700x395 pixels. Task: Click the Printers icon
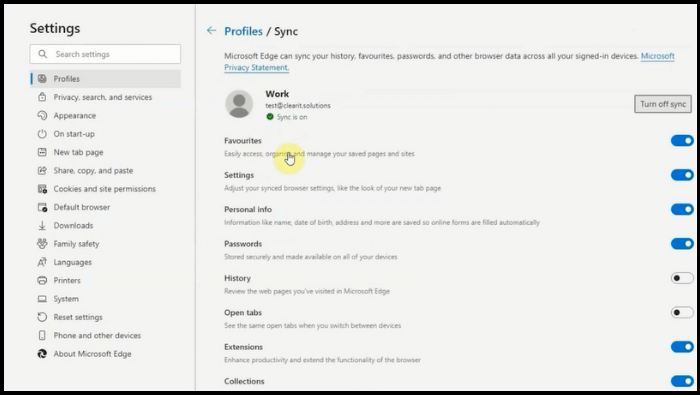pyautogui.click(x=42, y=280)
